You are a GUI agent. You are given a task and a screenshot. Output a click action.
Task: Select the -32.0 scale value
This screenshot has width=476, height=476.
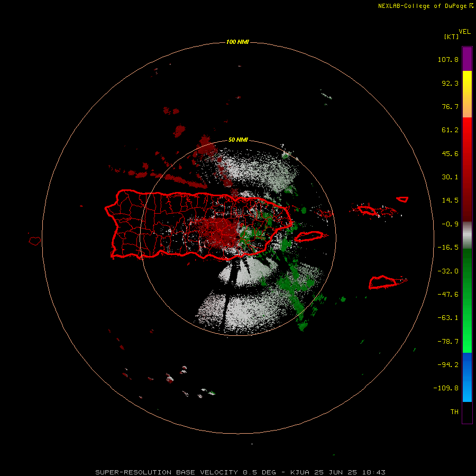(x=448, y=271)
